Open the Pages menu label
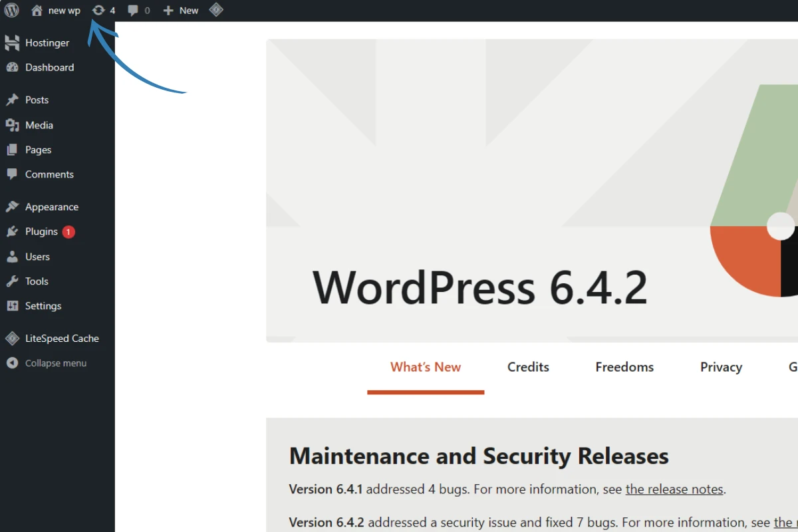The width and height of the screenshot is (798, 532). pos(38,150)
